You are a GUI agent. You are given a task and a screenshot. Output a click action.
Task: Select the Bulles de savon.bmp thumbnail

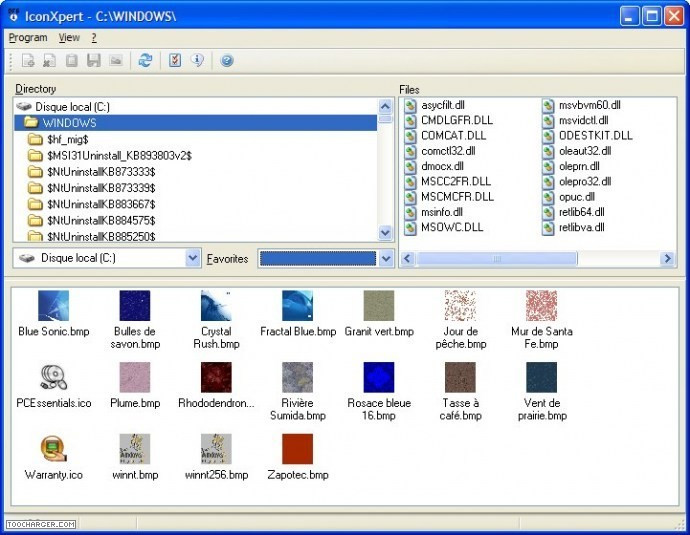135,306
